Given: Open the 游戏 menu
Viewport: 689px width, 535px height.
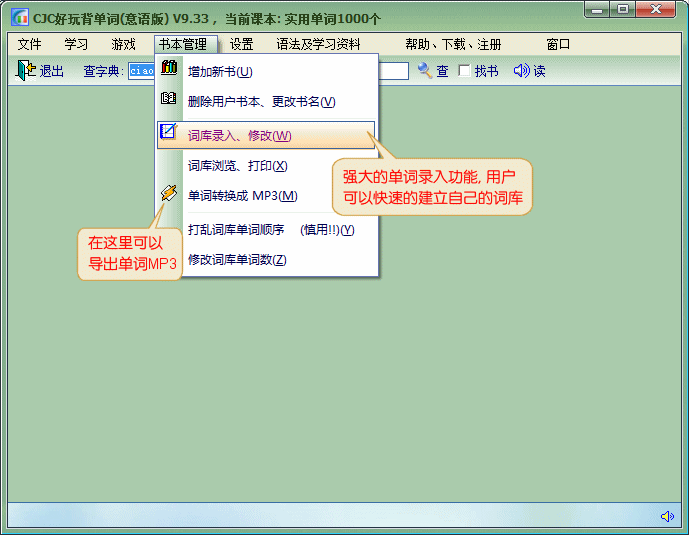Looking at the screenshot, I should tap(123, 44).
